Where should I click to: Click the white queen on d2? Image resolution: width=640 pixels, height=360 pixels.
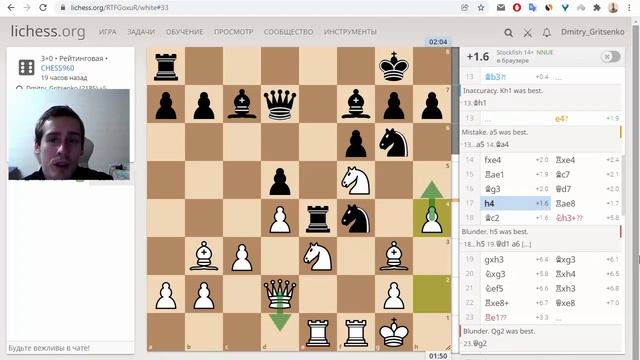coord(280,294)
